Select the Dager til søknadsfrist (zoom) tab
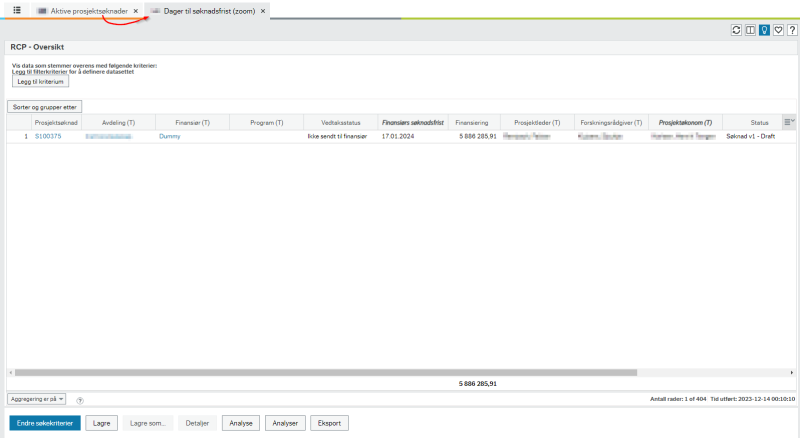The image size is (800, 438). (x=209, y=11)
